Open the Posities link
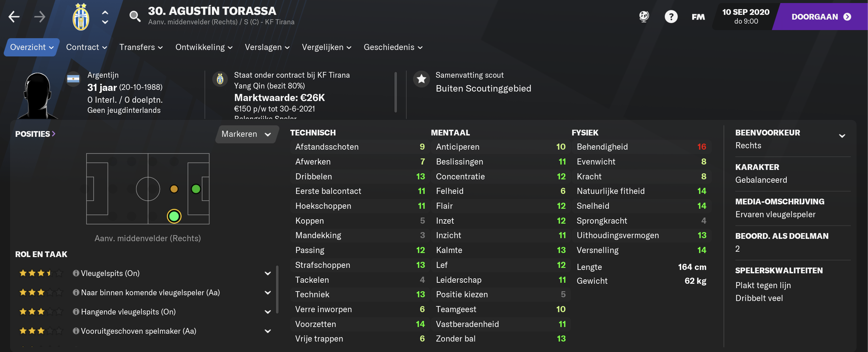 [35, 134]
